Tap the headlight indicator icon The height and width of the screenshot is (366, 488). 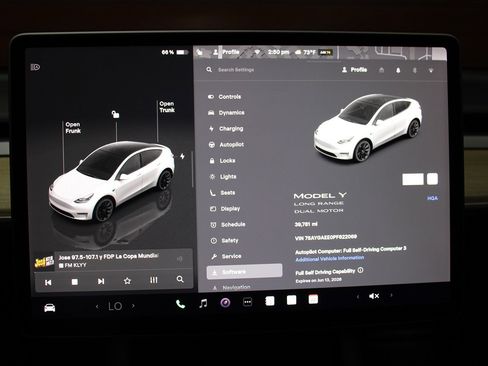coord(35,67)
